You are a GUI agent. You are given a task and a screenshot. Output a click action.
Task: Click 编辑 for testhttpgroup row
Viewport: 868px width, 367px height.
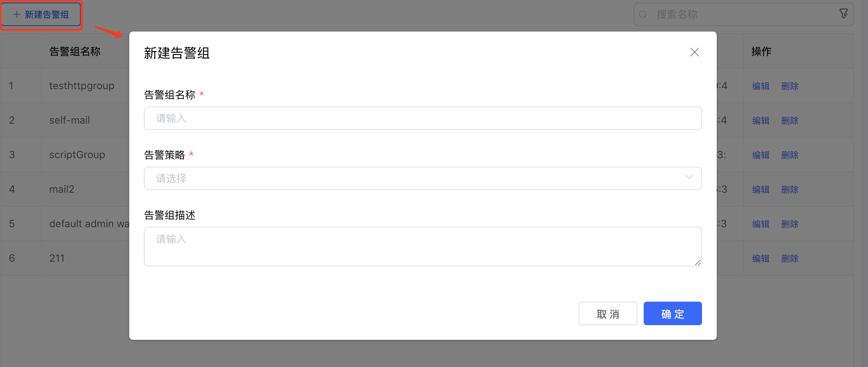click(x=760, y=86)
